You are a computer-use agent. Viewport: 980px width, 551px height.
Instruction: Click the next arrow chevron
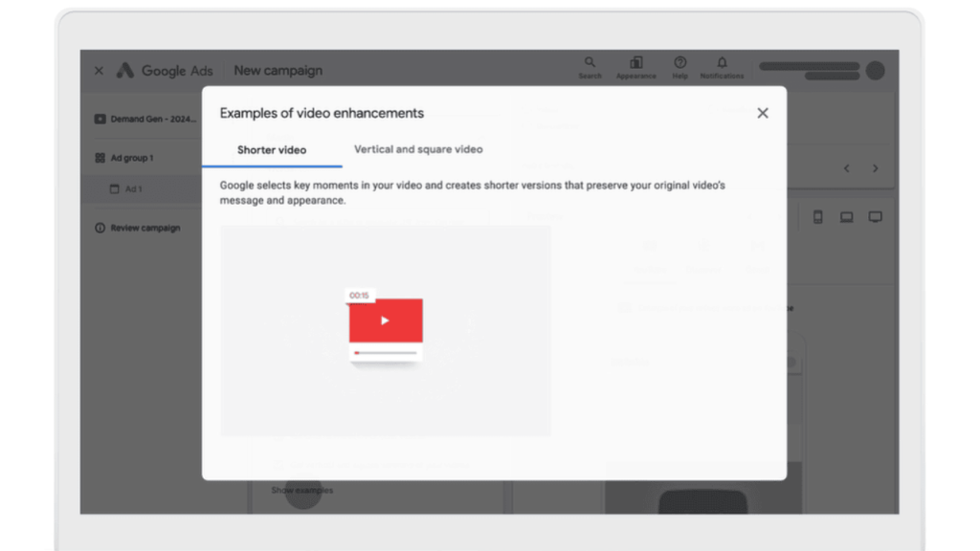pyautogui.click(x=876, y=167)
